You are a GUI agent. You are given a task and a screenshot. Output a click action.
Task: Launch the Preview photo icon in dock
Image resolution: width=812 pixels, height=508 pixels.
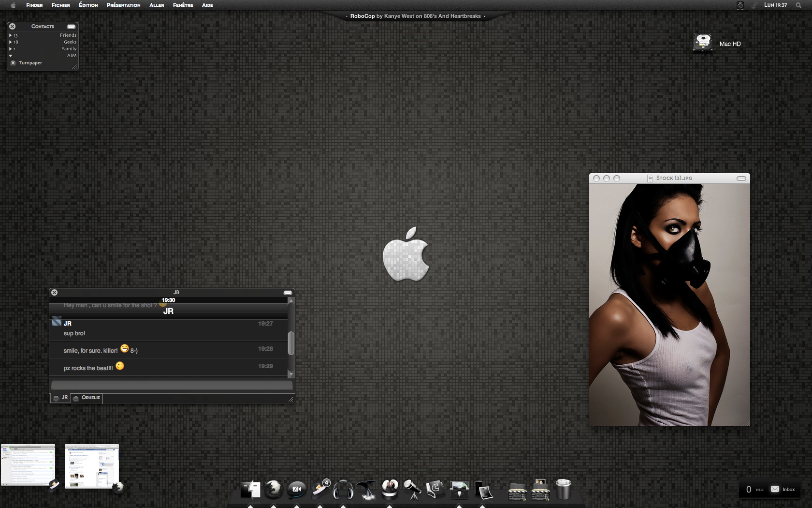click(x=483, y=490)
